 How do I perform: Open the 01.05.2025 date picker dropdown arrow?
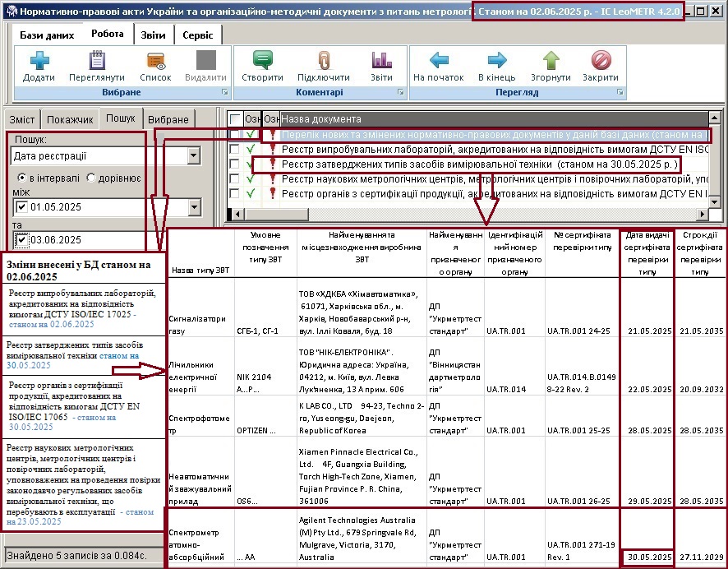tap(194, 207)
